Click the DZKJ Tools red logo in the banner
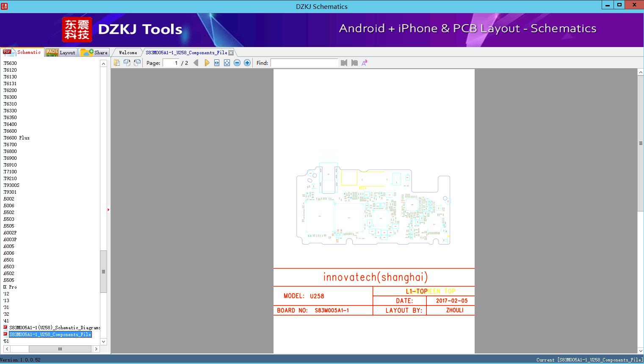The image size is (644, 364). [x=77, y=30]
